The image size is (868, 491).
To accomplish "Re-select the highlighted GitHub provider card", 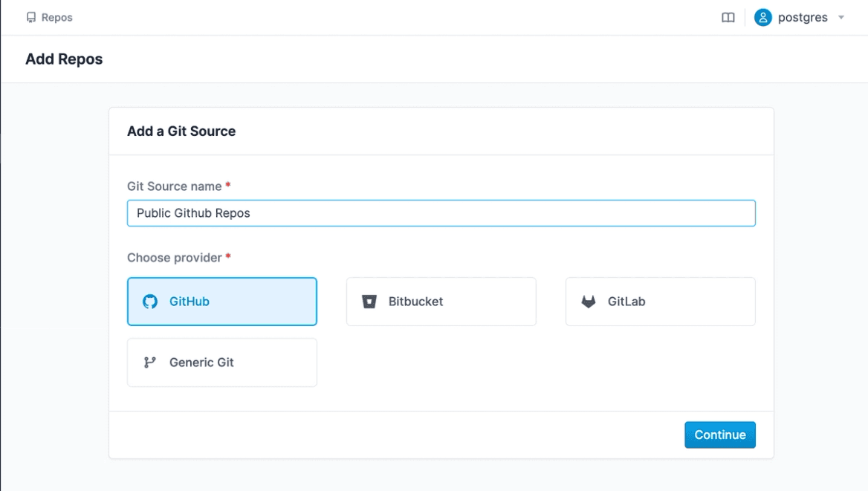I will click(x=221, y=301).
